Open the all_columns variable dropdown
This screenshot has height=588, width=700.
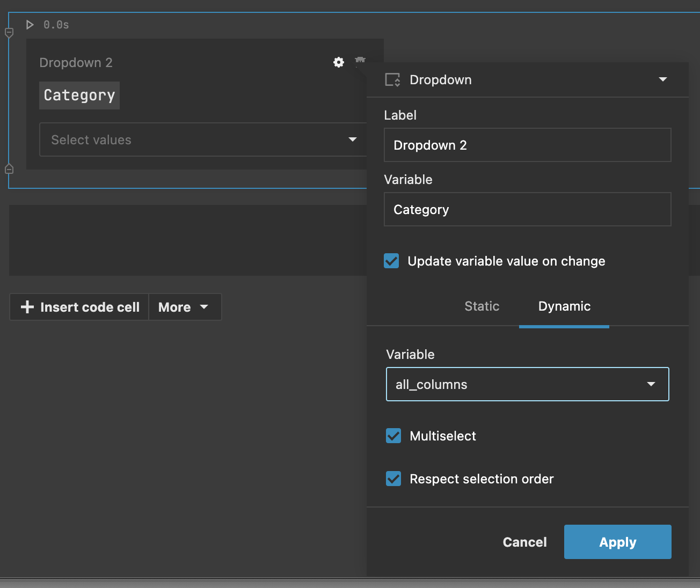651,384
